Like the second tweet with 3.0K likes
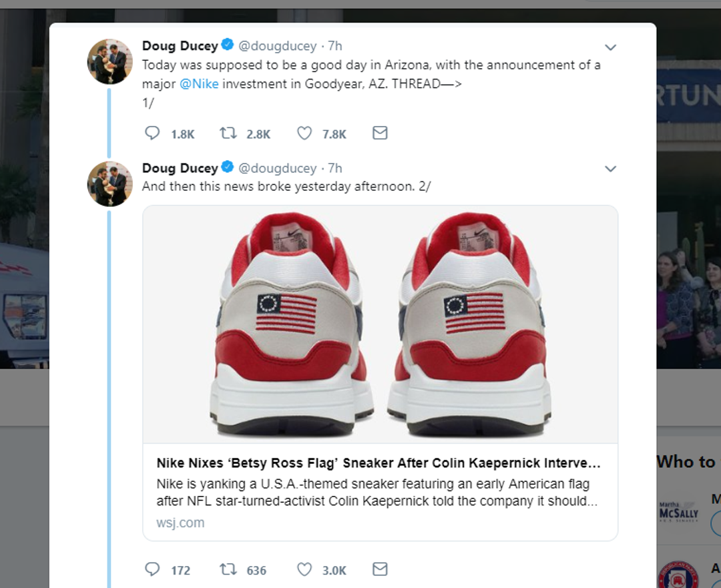Image resolution: width=721 pixels, height=588 pixels. point(304,569)
